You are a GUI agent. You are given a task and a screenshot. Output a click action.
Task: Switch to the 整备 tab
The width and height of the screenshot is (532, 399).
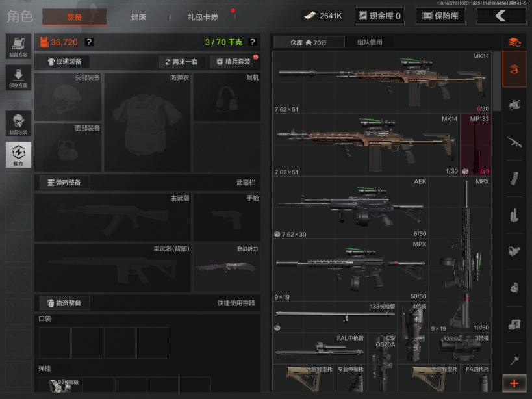click(x=74, y=17)
